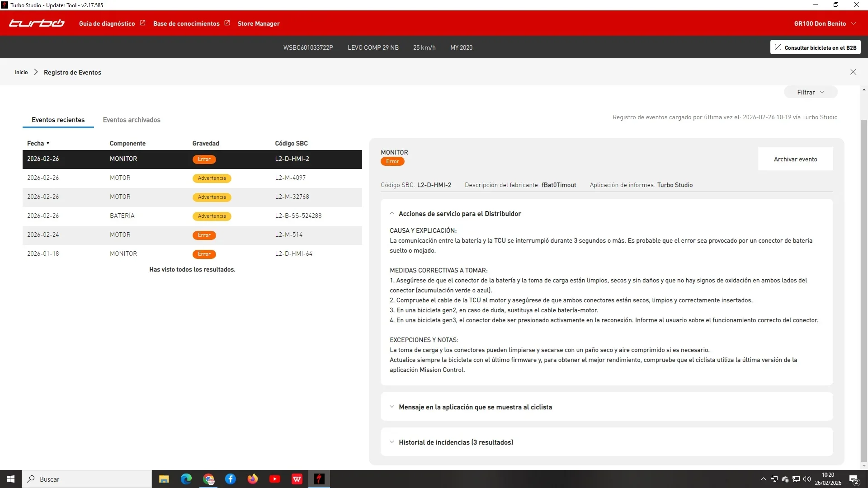This screenshot has height=488, width=868.
Task: Select the L2-B-SS-524288 BATERÍA event row
Action: pos(192,216)
